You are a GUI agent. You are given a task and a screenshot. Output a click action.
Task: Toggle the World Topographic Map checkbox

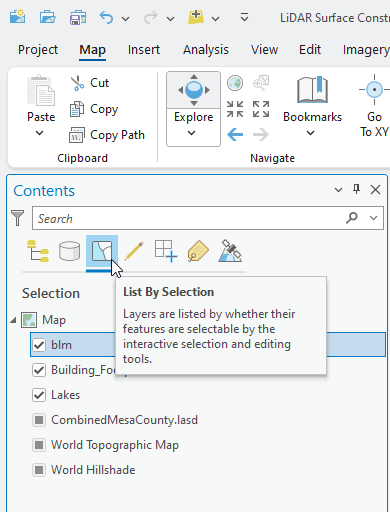click(39, 445)
